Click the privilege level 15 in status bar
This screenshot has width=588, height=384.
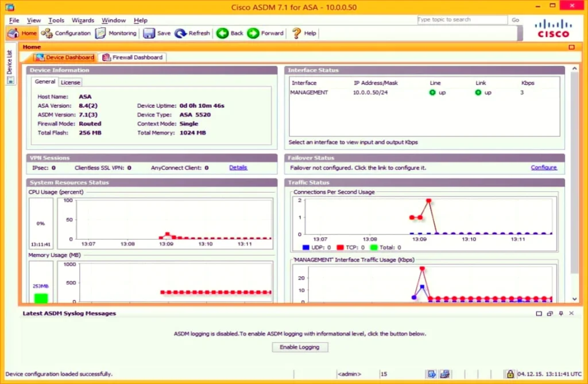point(384,374)
